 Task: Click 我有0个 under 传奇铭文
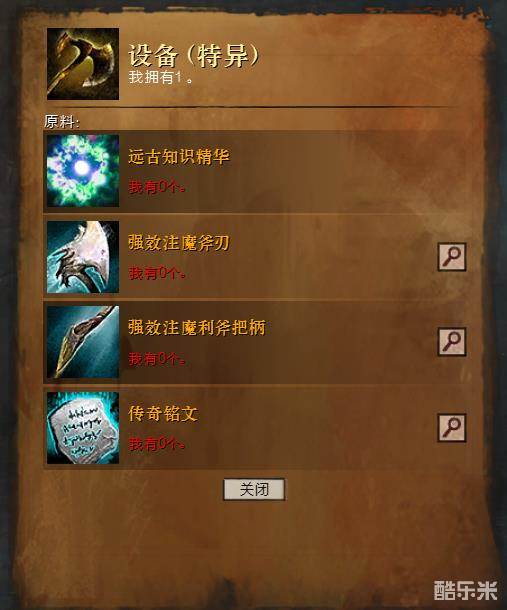(157, 443)
